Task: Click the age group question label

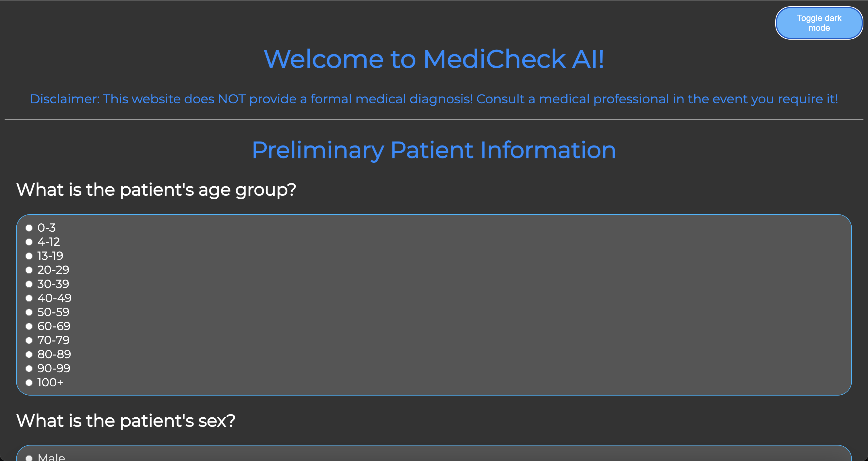Action: click(156, 189)
